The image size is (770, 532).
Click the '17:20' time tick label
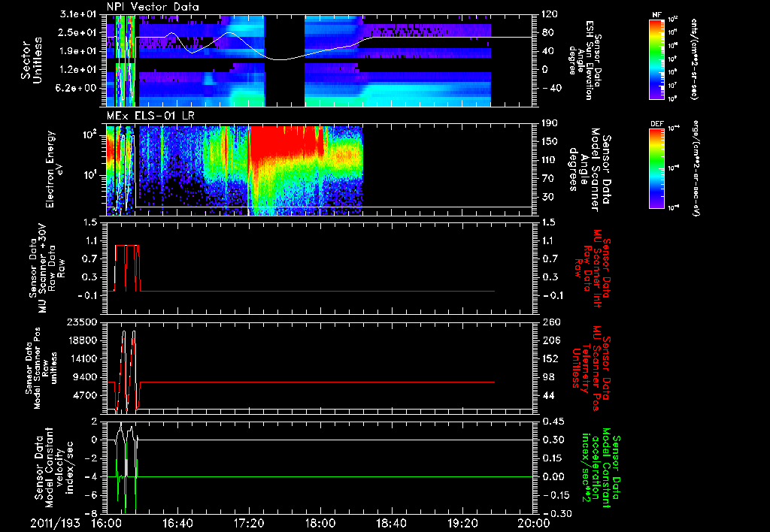[249, 523]
